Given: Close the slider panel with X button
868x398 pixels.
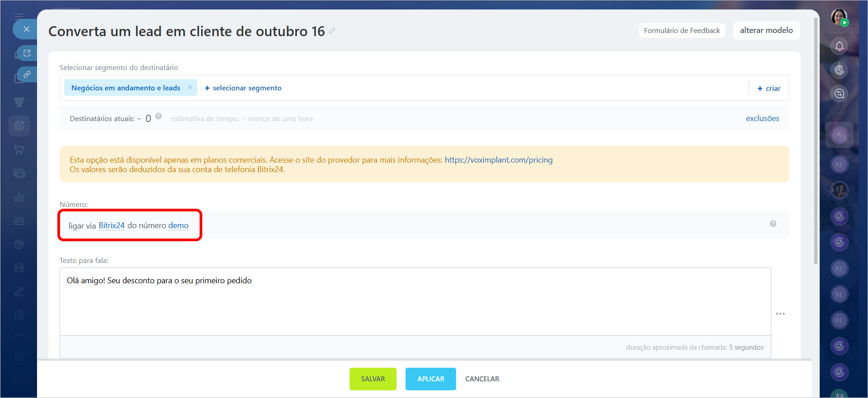Looking at the screenshot, I should (26, 29).
